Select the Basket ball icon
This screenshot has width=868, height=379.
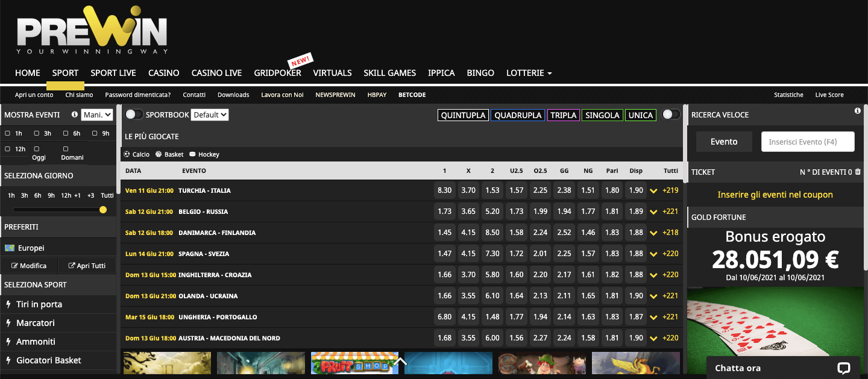pyautogui.click(x=159, y=154)
